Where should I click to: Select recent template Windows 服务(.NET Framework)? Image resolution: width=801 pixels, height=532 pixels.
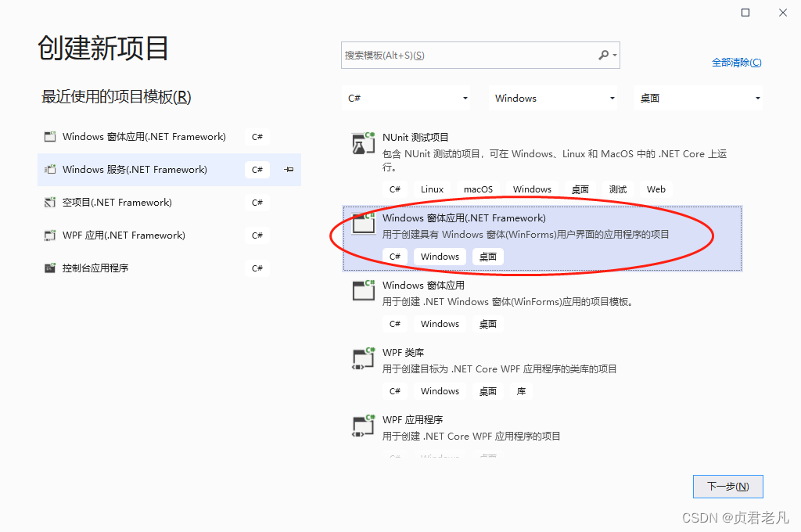click(x=169, y=169)
